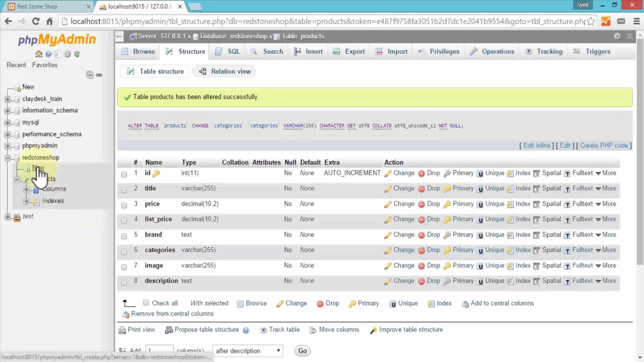Set title row as Primary key
This screenshot has width=644, height=362.
pos(463,188)
